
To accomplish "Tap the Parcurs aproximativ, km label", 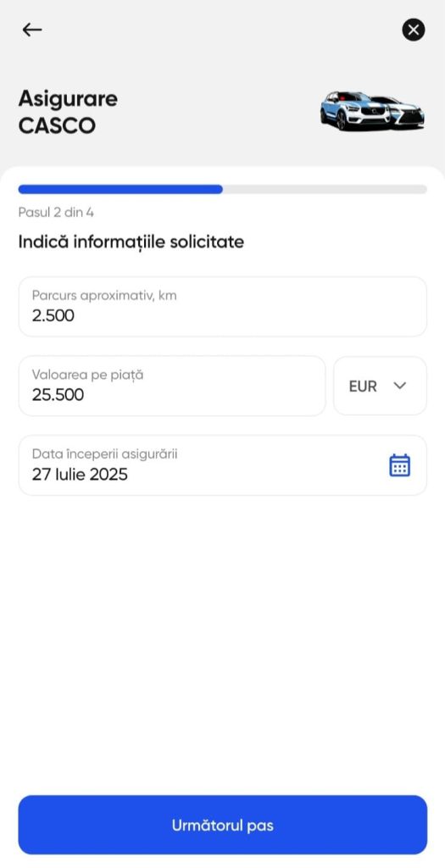I will 104,296.
